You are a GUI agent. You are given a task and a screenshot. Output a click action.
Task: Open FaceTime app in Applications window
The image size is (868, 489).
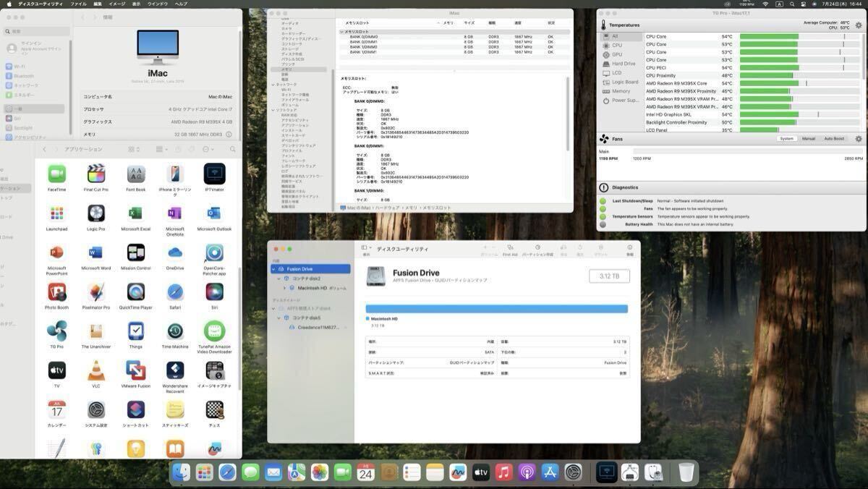tap(56, 174)
